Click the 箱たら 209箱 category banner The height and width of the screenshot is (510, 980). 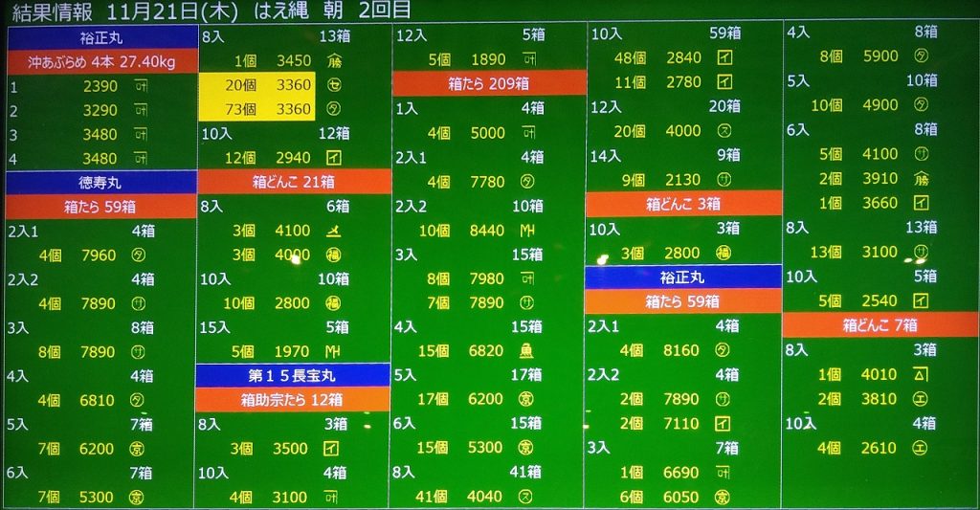tap(488, 83)
